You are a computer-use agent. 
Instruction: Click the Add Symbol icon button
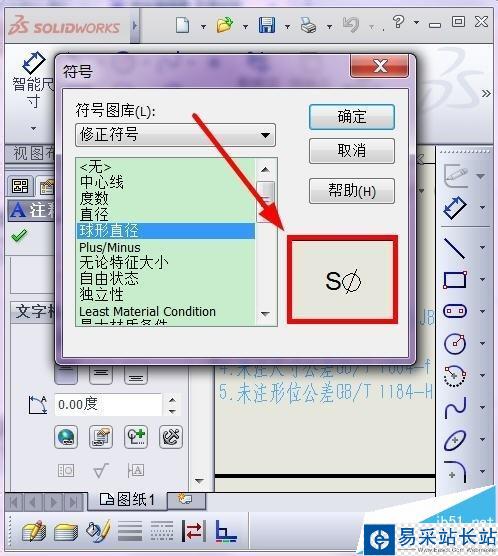pos(136,437)
